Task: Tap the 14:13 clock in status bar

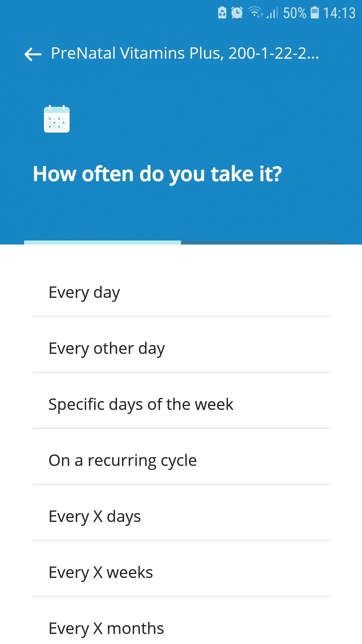Action: pyautogui.click(x=339, y=13)
